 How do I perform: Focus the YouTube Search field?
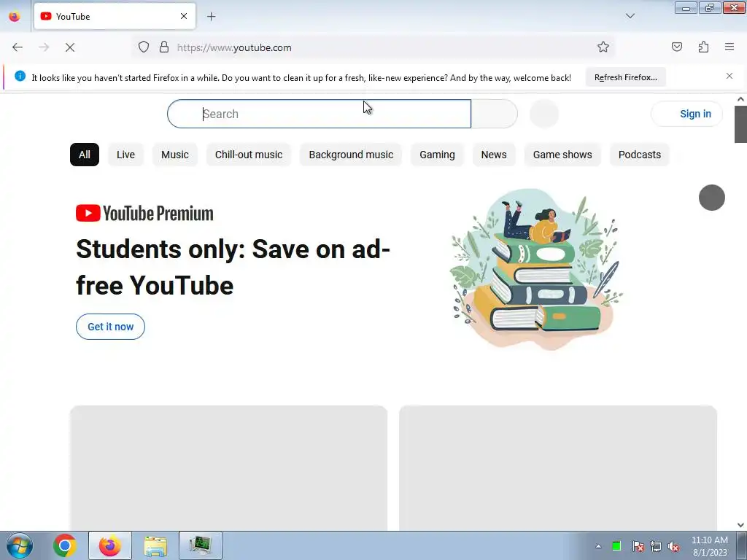click(x=319, y=114)
